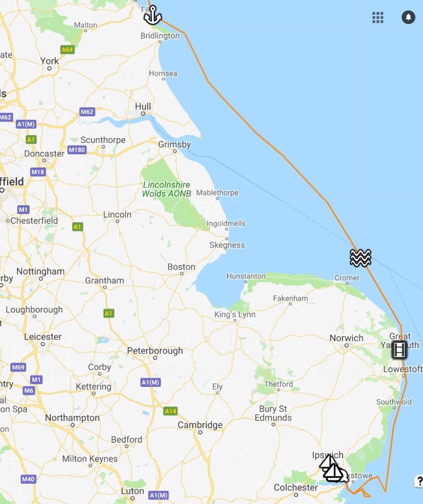
Task: Click the York city label
Action: 49,61
